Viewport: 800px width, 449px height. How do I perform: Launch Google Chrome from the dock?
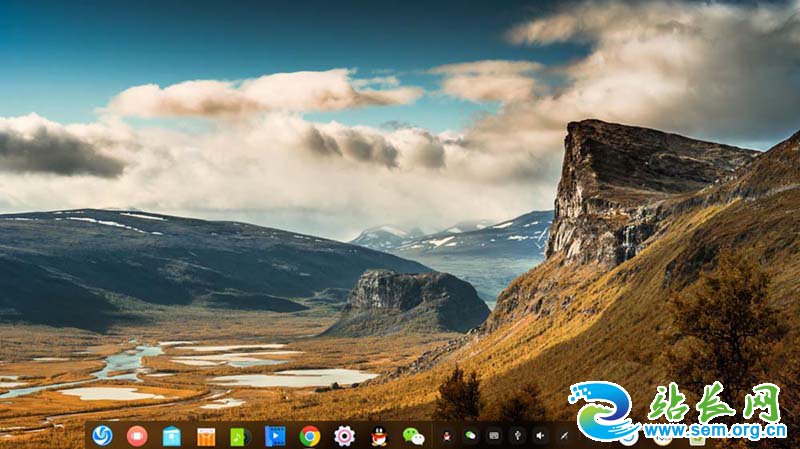[310, 435]
